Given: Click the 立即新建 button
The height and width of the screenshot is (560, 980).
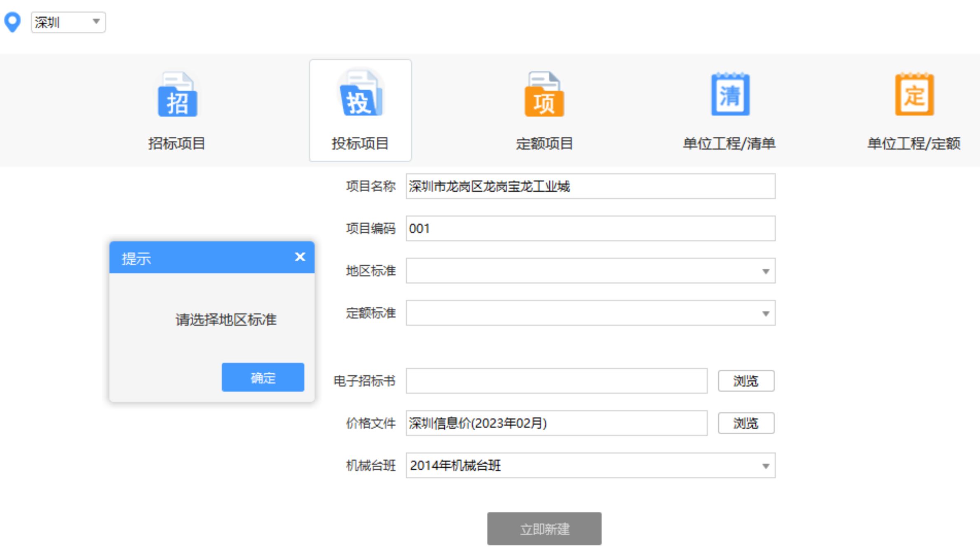Looking at the screenshot, I should click(544, 529).
